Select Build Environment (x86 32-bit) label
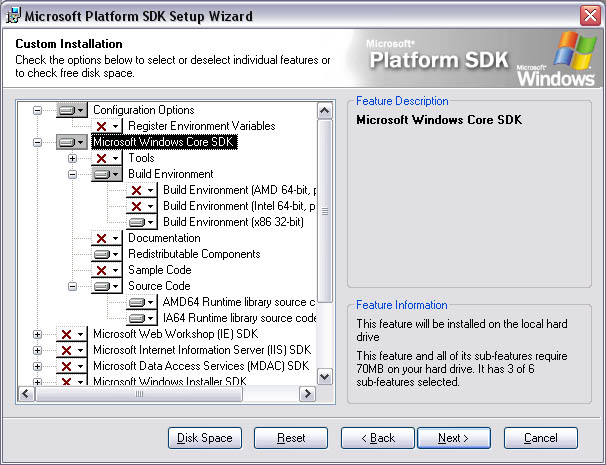The image size is (606, 465). [233, 222]
